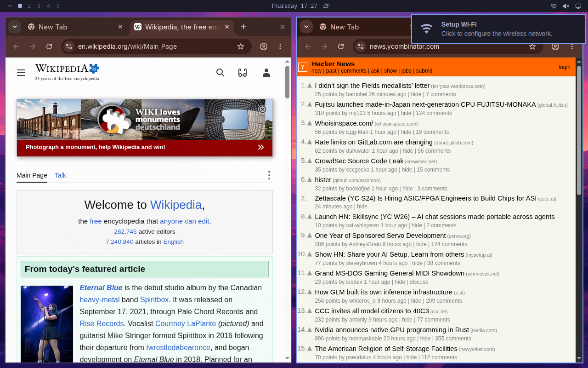Screen dimensions: 588x368
Task: Open new tab with plus button
Action: click(243, 27)
